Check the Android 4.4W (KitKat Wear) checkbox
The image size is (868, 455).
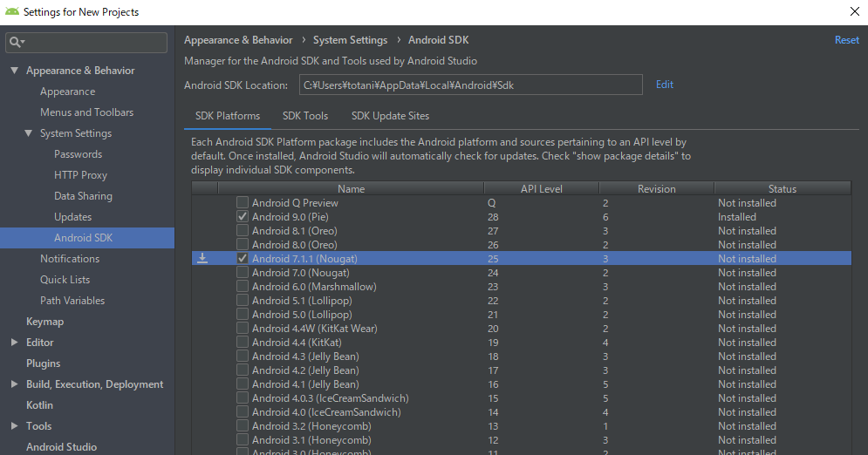tap(242, 328)
